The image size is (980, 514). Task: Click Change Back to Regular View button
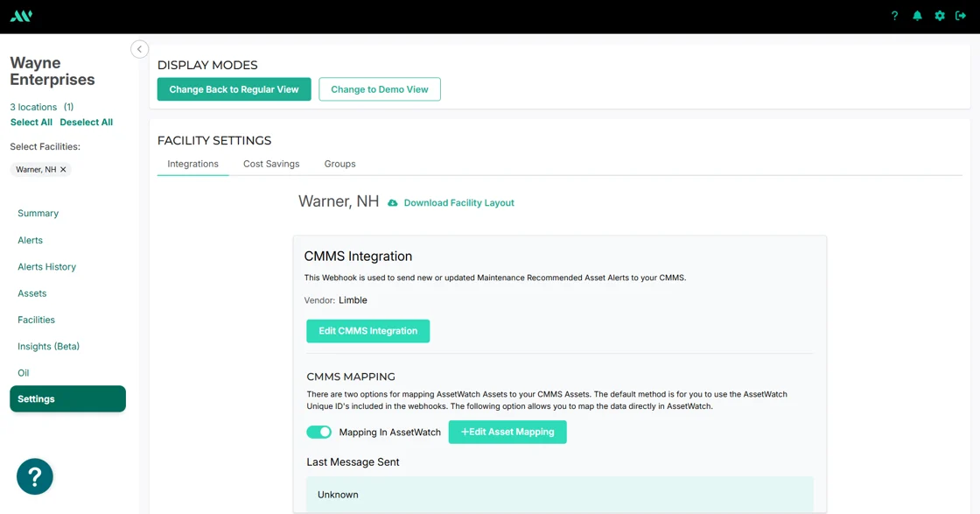tap(234, 89)
